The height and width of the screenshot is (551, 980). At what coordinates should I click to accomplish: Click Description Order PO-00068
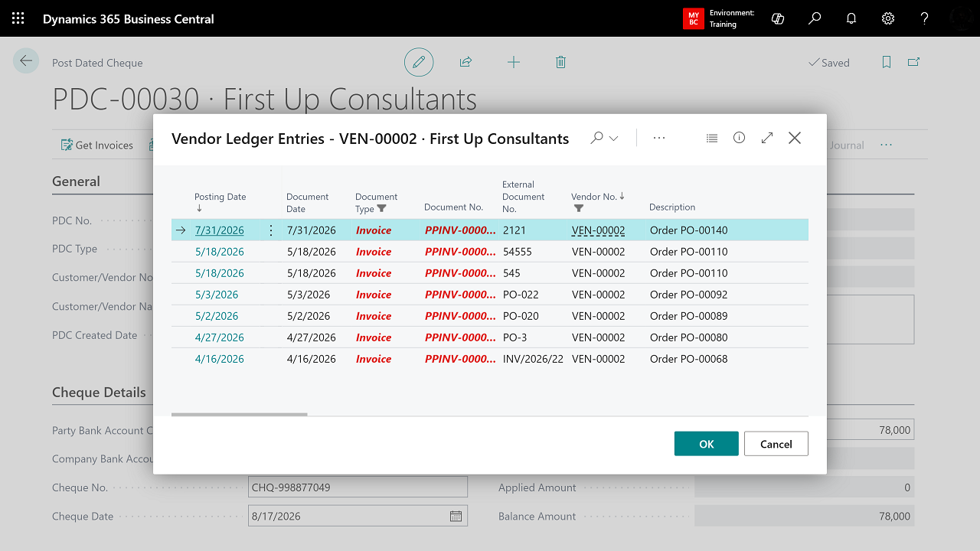point(688,359)
